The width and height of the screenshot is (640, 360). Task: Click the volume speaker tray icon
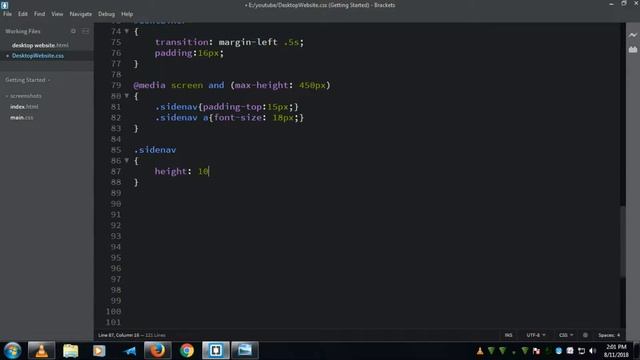(x=593, y=351)
